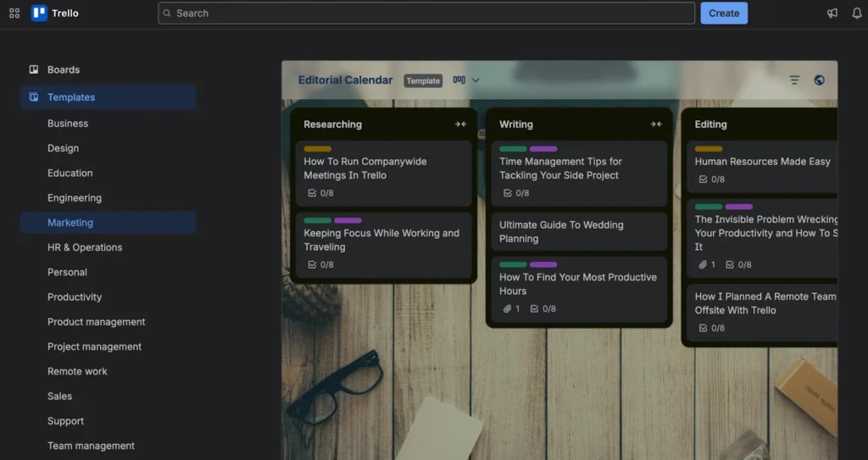The height and width of the screenshot is (460, 868).
Task: Click checklist icon on Time Management card
Action: click(508, 193)
